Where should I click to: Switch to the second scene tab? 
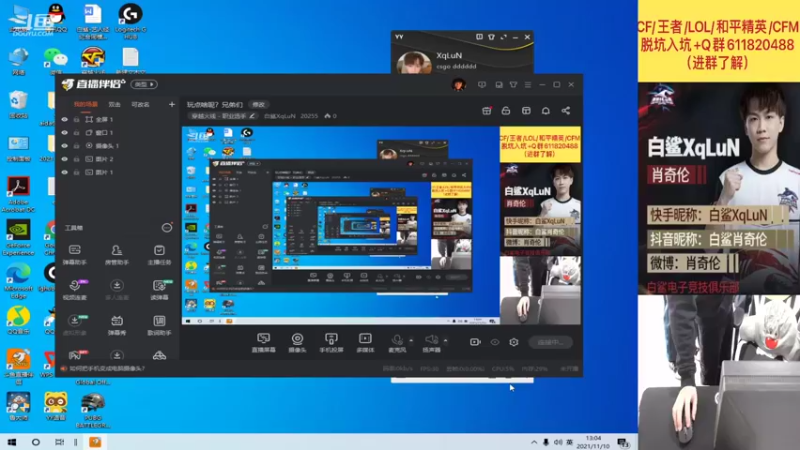(114, 104)
